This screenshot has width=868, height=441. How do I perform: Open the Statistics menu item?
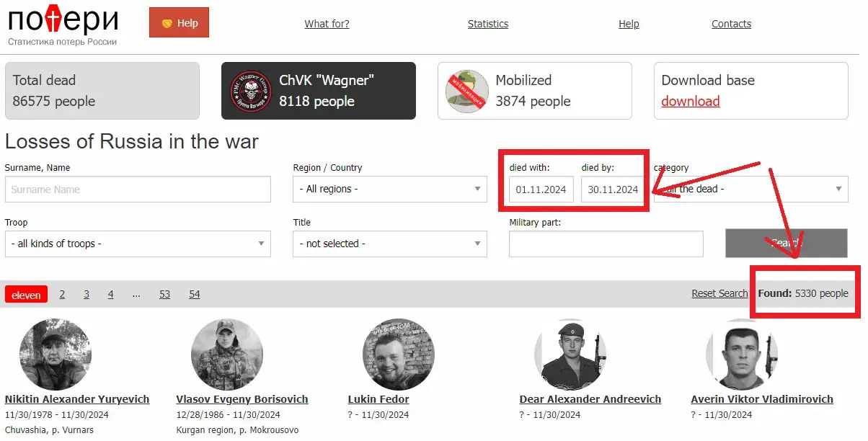[488, 24]
